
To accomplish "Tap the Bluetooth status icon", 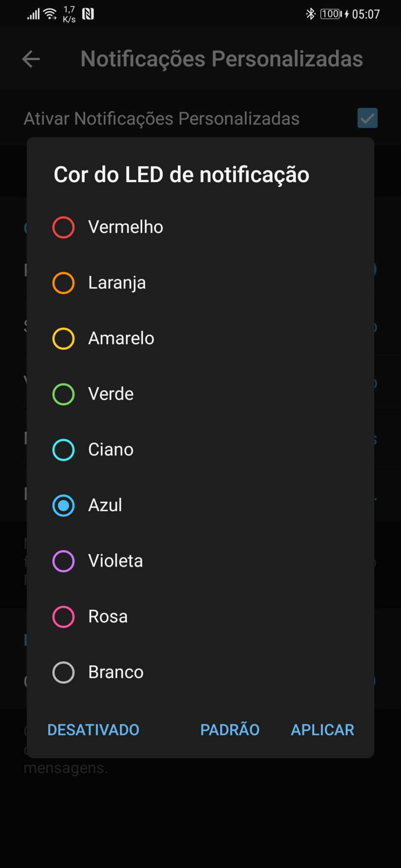I will click(x=310, y=14).
